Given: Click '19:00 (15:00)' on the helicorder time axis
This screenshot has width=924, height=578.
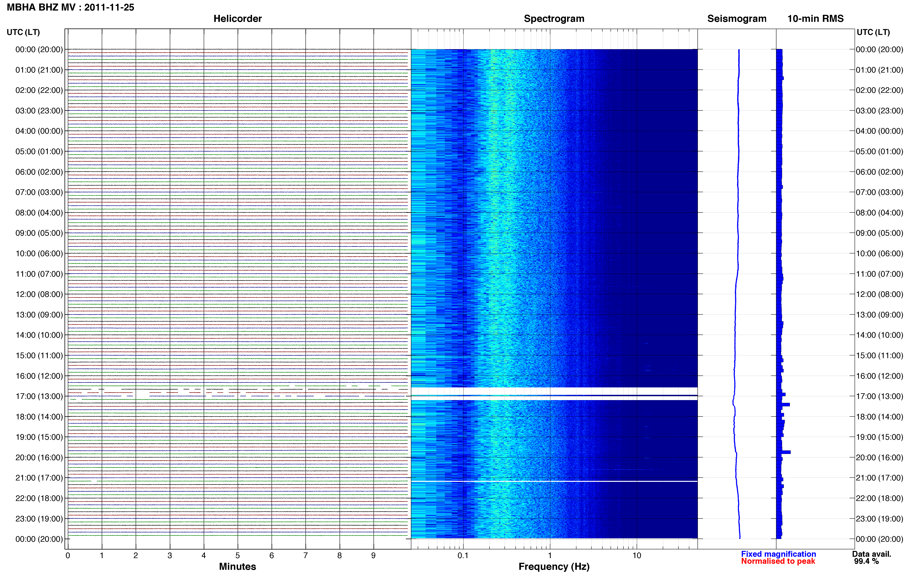Looking at the screenshot, I should [39, 437].
